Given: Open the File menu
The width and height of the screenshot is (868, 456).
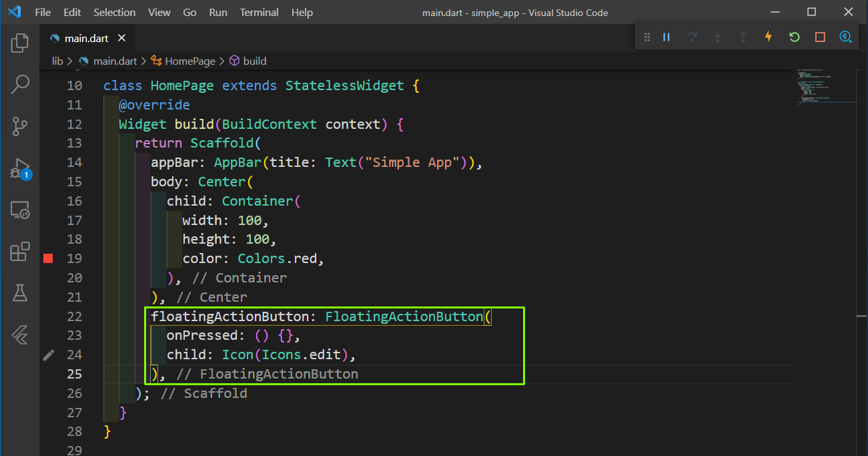Looking at the screenshot, I should coord(42,13).
